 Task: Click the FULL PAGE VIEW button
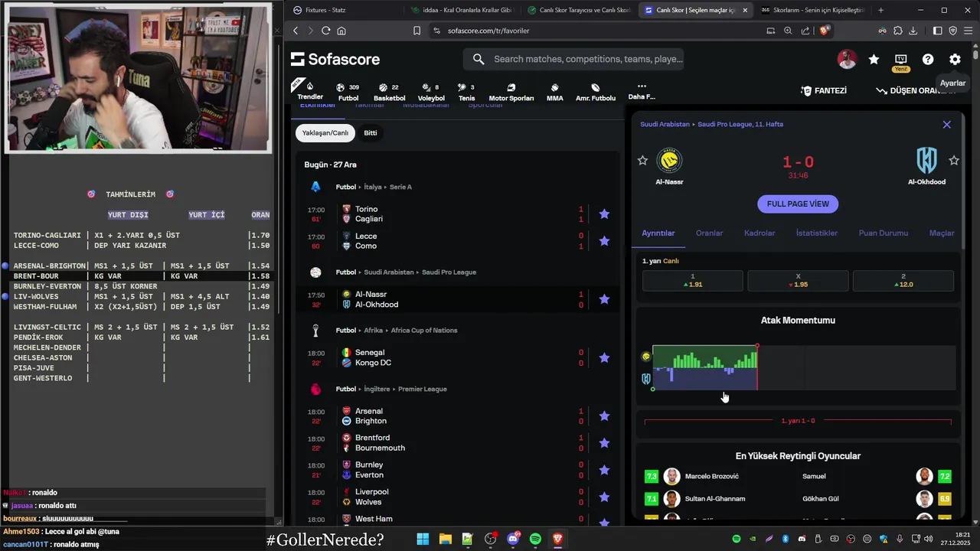[x=798, y=204]
